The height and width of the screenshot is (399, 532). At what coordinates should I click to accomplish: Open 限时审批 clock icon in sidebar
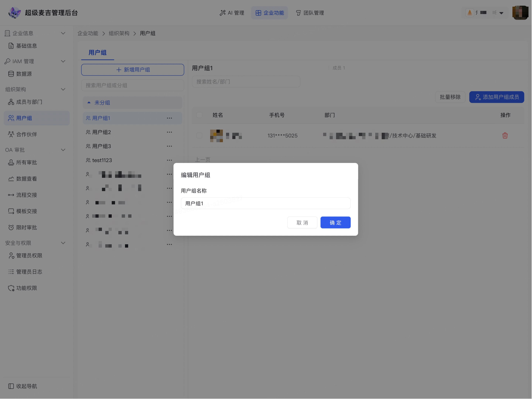pos(11,227)
